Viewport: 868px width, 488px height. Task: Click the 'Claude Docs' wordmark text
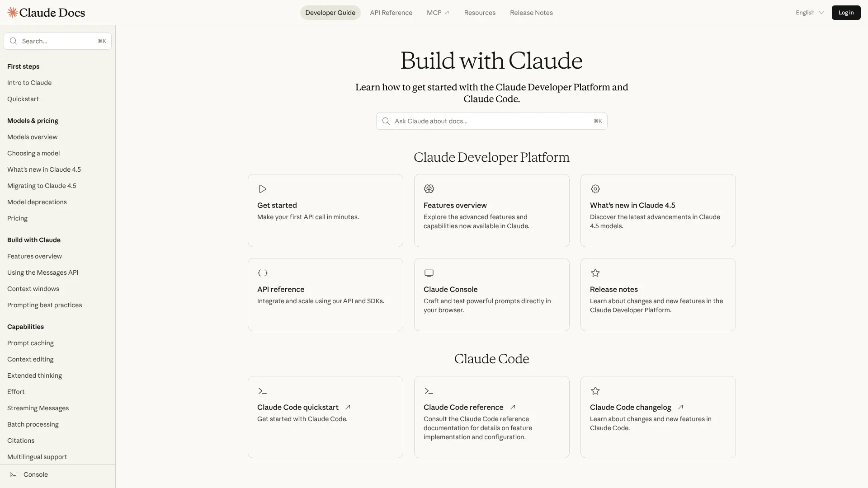point(52,13)
